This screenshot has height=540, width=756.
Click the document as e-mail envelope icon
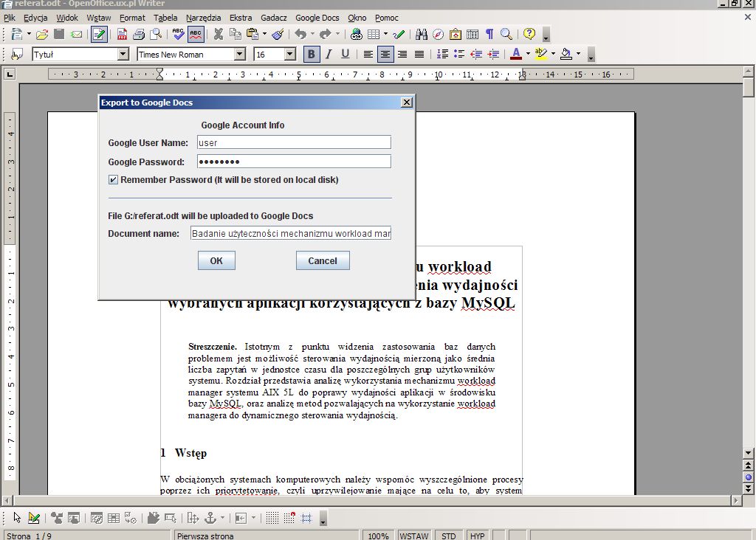[x=76, y=34]
